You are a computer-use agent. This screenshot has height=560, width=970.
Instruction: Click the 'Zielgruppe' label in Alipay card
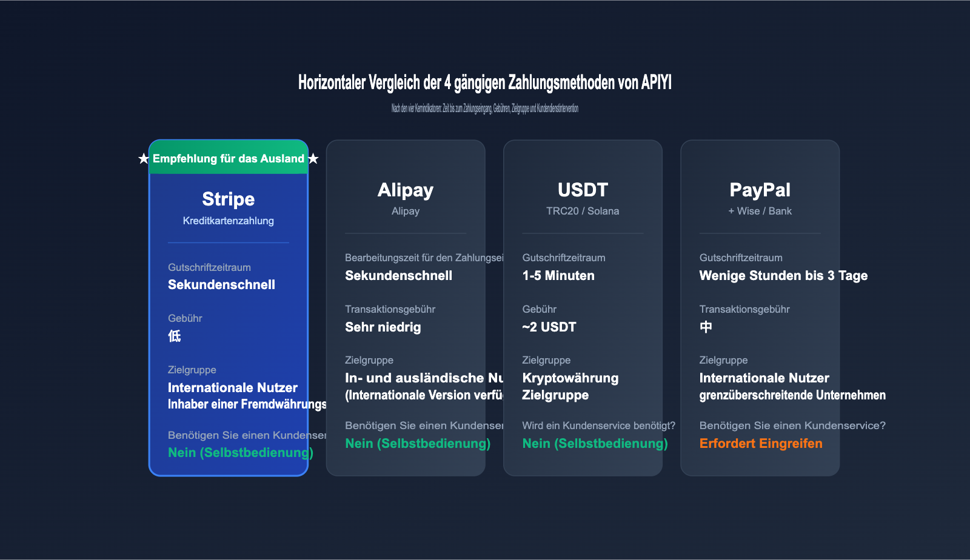[x=369, y=360]
